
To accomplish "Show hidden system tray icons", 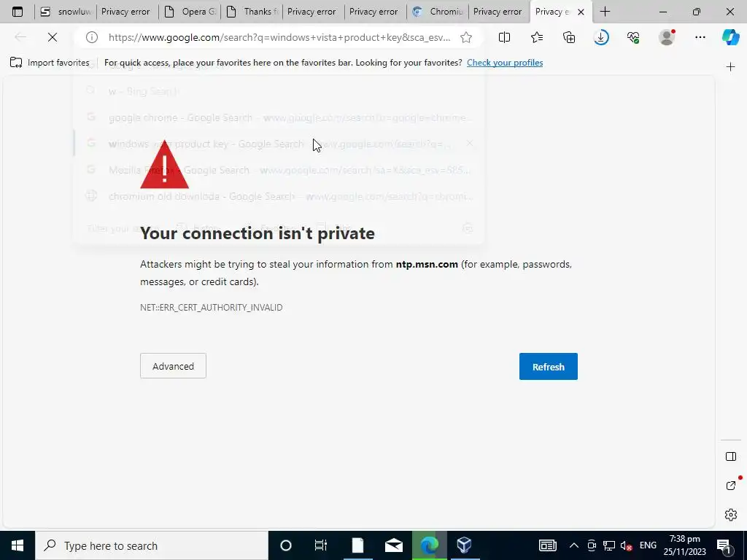I will [x=574, y=545].
